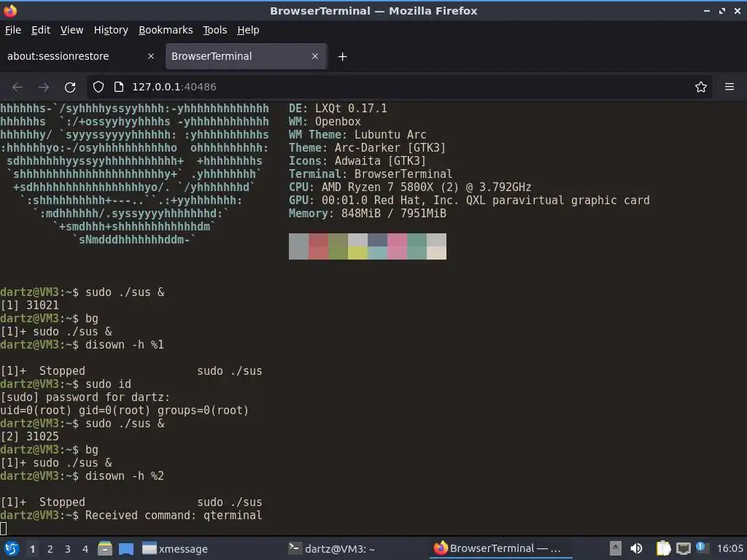Click the removable media eject tray icon
Screen dimensions: 747x560
[615, 548]
